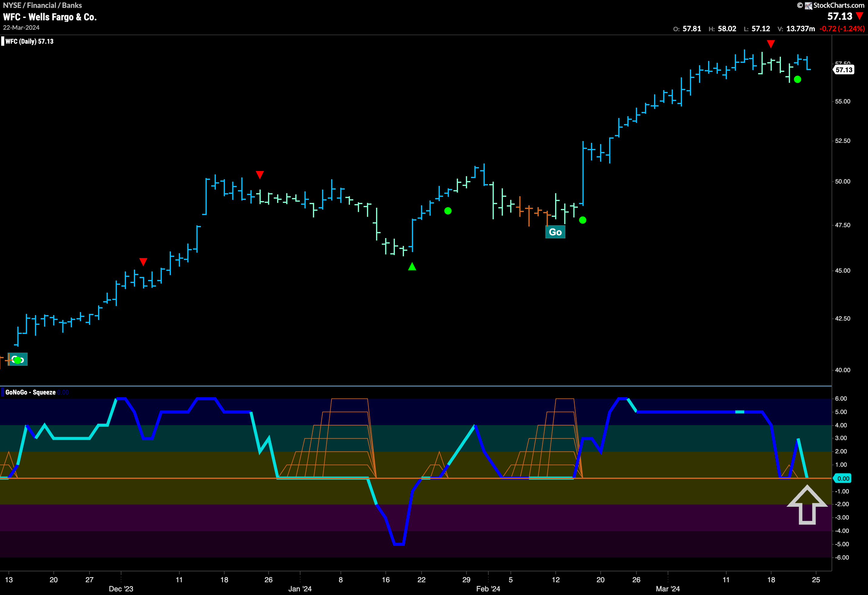Image resolution: width=868 pixels, height=595 pixels.
Task: Click the 4.00 squeeze axis label
Action: pos(841,425)
